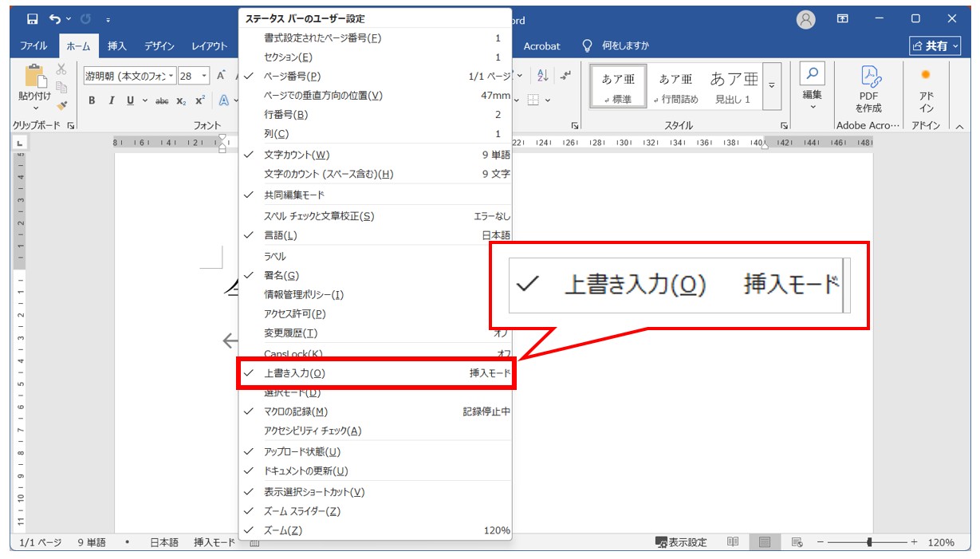Click the 共有 share button
980x559 pixels.
pyautogui.click(x=935, y=46)
